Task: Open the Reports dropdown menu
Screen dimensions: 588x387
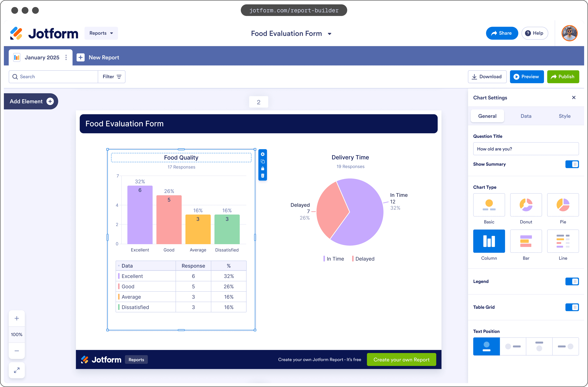Action: (x=101, y=33)
